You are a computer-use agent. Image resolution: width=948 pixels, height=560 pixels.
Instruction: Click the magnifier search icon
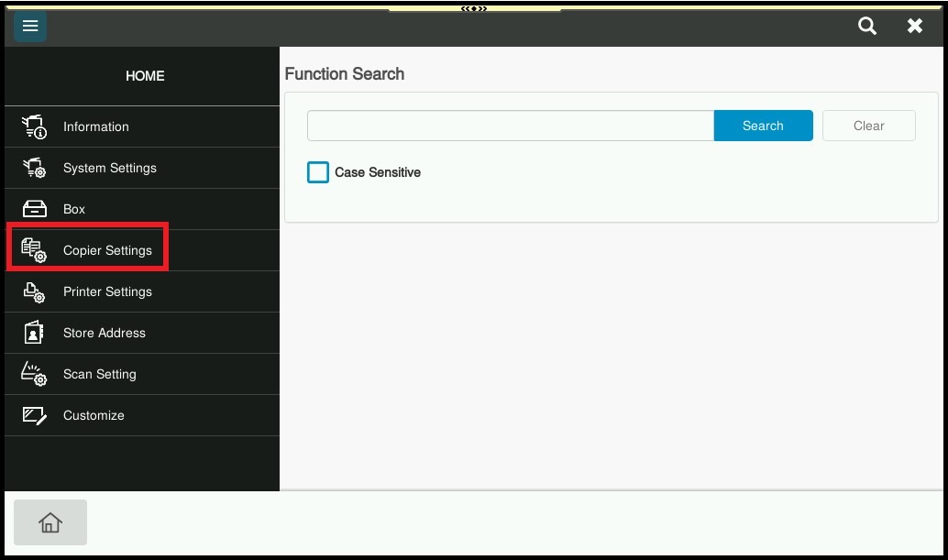click(x=866, y=26)
